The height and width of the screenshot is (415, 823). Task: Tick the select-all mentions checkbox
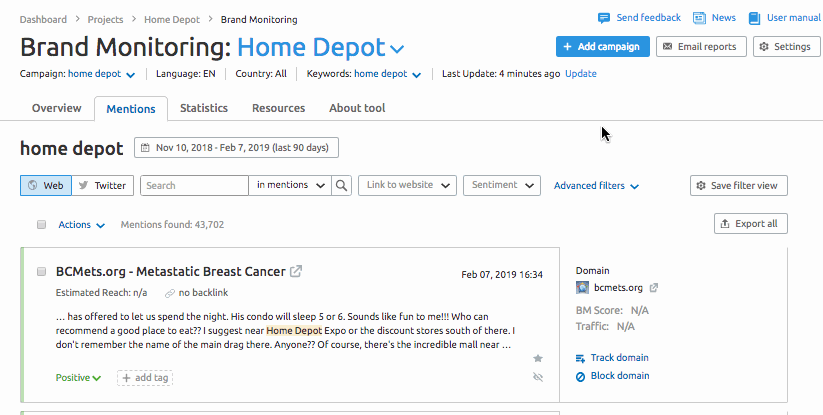tap(41, 225)
